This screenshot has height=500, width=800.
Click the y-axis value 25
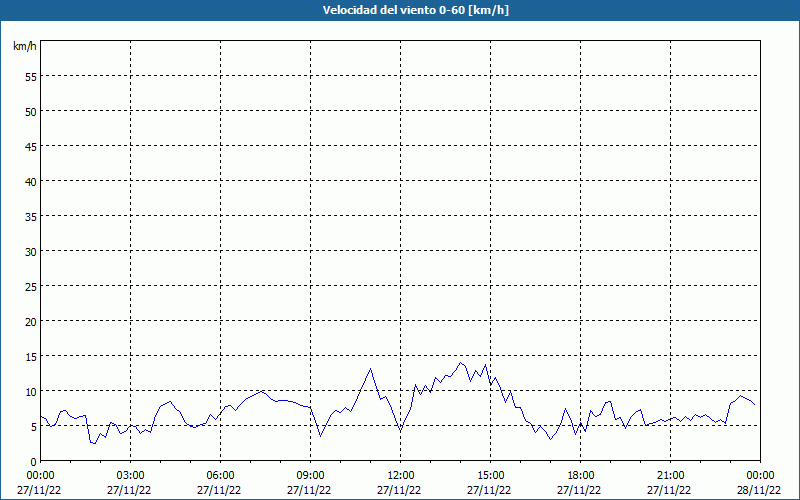tap(31, 286)
